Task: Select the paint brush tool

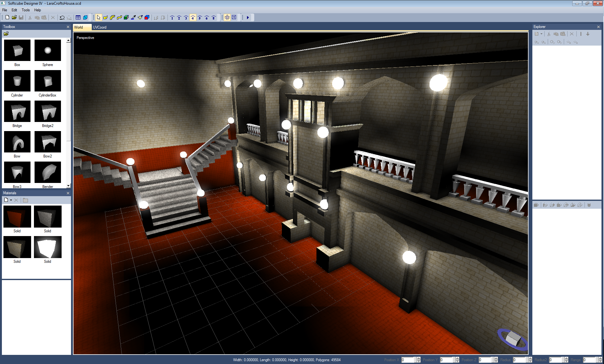Action: pos(140,18)
